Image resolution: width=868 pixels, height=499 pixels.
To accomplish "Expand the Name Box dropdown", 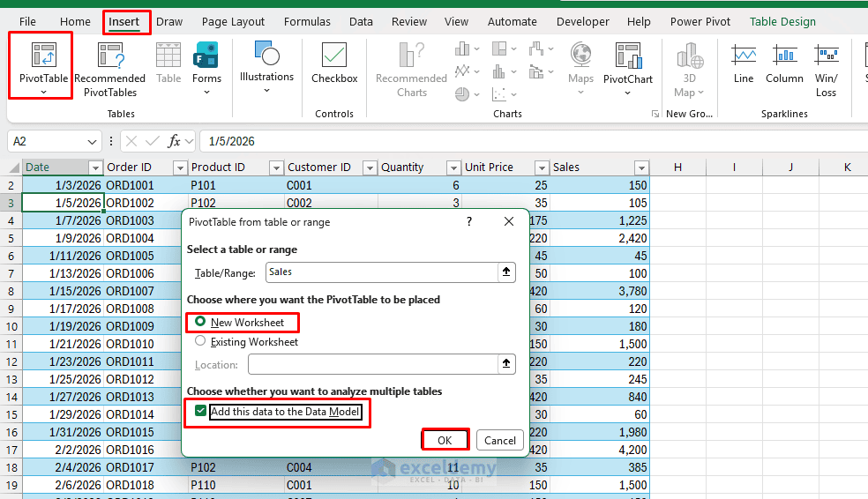I will coord(92,142).
